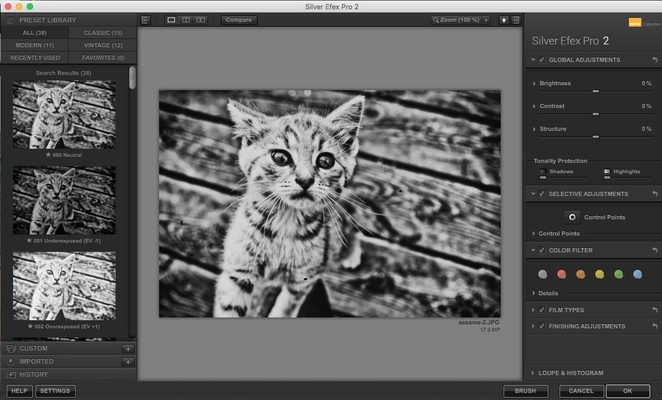
Task: Open the Vintage (12) presets tab
Action: [103, 45]
